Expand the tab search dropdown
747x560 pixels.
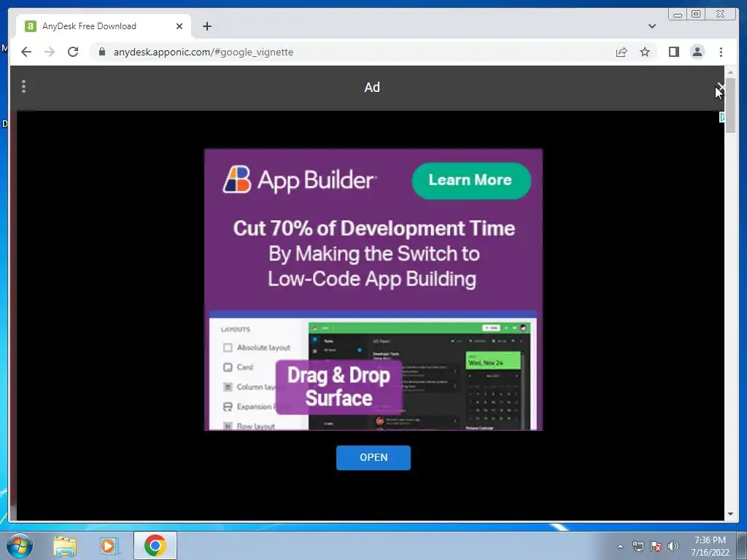[x=651, y=26]
